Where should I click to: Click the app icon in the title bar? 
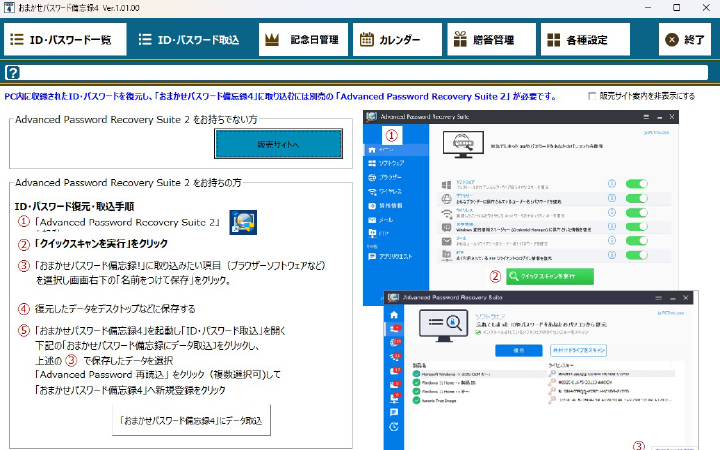(9, 7)
